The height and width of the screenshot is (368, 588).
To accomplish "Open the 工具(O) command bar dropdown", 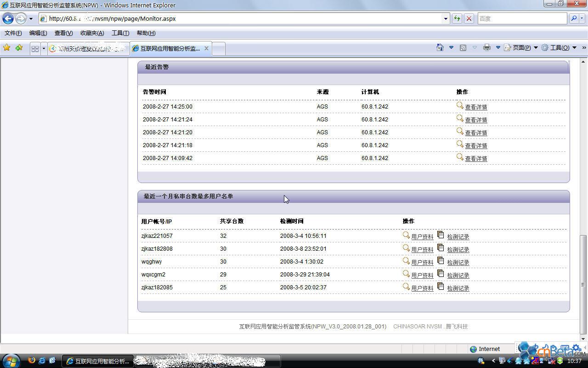I will (559, 48).
